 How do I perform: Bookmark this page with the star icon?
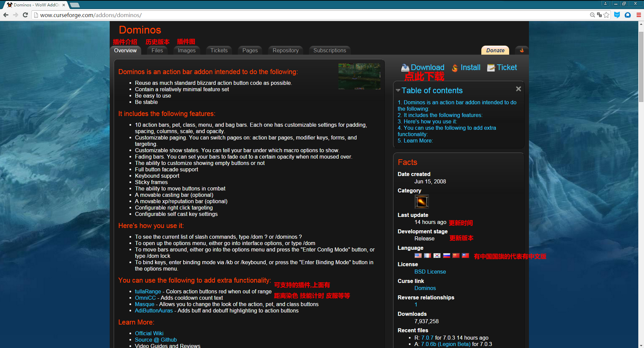tap(606, 15)
